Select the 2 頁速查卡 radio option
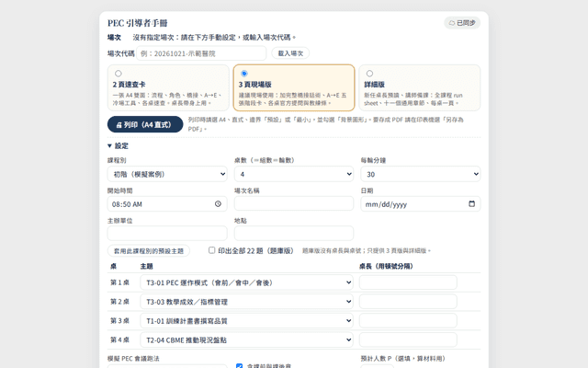Screen dimensions: 588x368 tap(119, 74)
